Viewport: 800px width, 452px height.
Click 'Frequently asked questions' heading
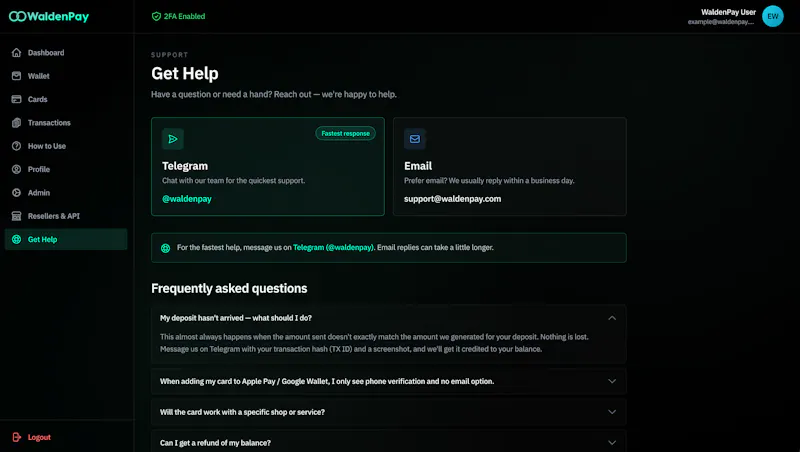click(229, 288)
